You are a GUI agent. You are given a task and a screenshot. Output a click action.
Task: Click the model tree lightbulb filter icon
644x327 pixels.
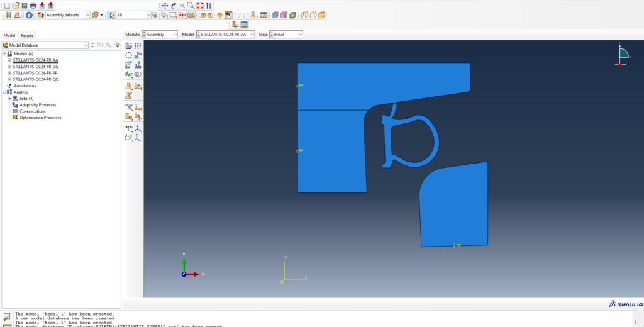[x=118, y=45]
